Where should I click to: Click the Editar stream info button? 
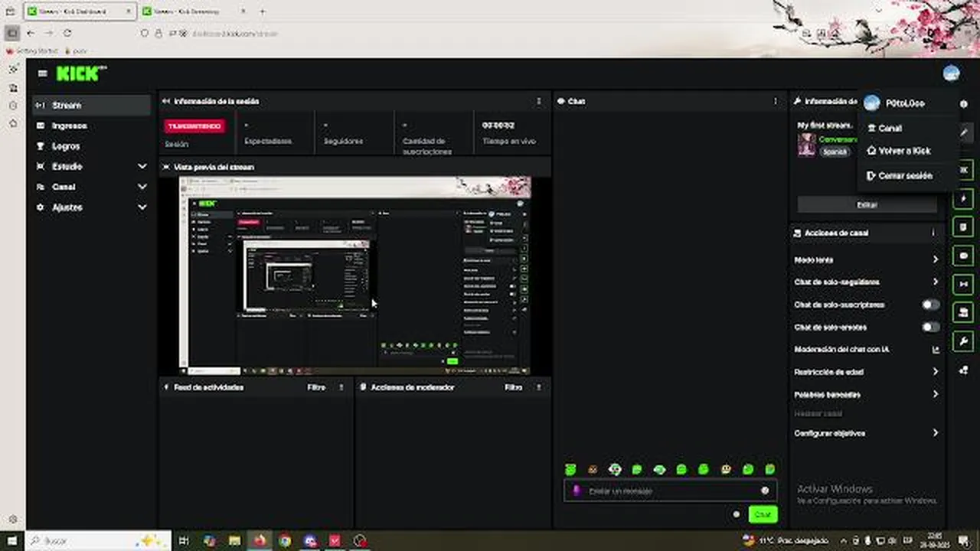[x=867, y=205]
